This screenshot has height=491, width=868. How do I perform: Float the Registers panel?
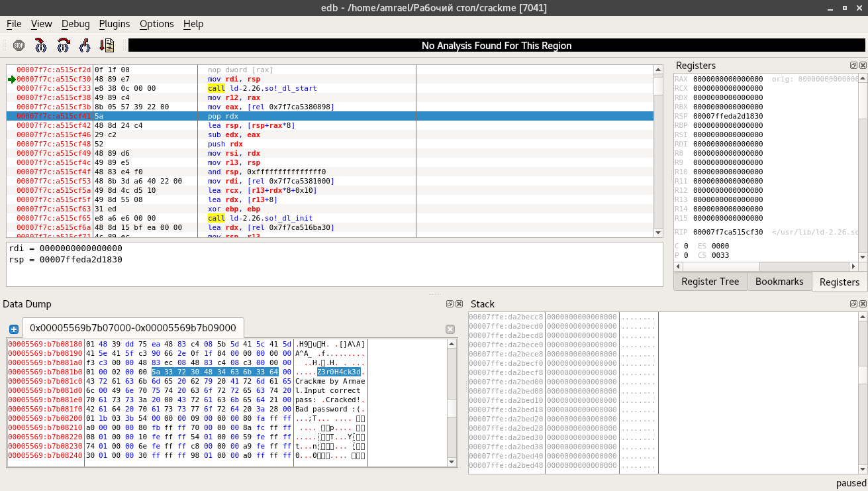(x=853, y=66)
